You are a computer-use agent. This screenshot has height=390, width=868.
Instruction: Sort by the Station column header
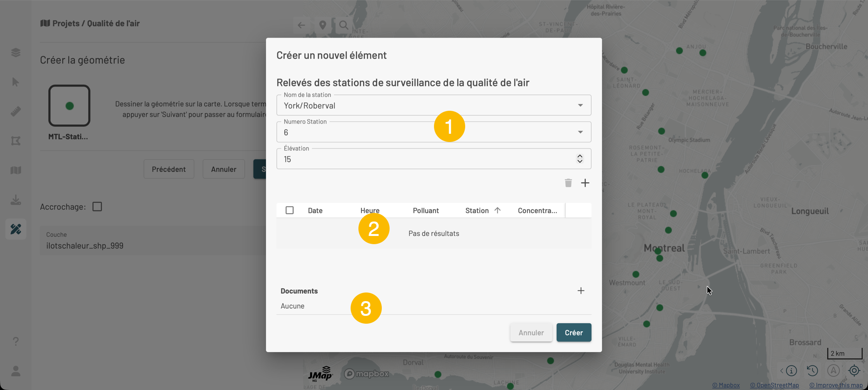point(477,211)
